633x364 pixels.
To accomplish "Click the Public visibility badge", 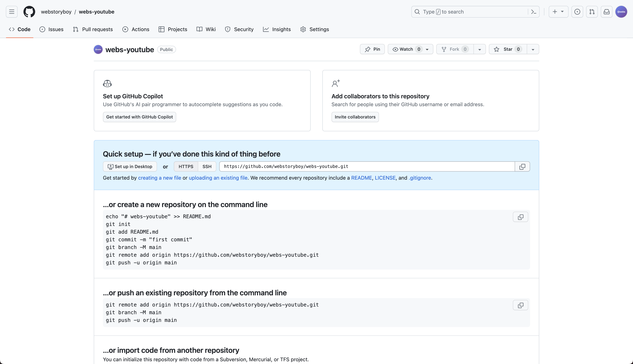I will pos(166,49).
